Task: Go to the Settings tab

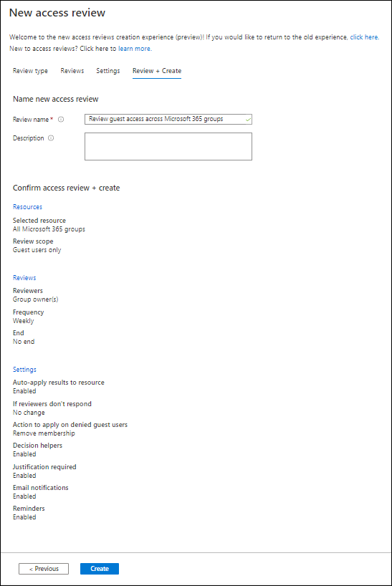Action: pyautogui.click(x=108, y=71)
